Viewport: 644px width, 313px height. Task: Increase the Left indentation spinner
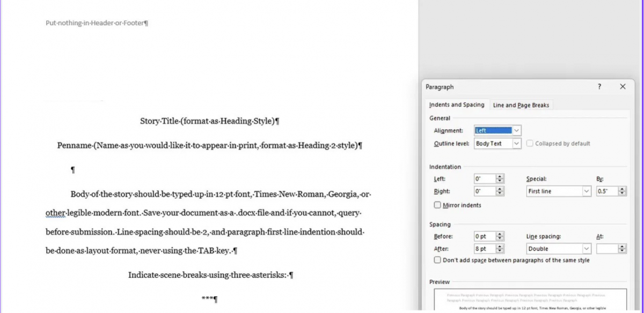500,176
